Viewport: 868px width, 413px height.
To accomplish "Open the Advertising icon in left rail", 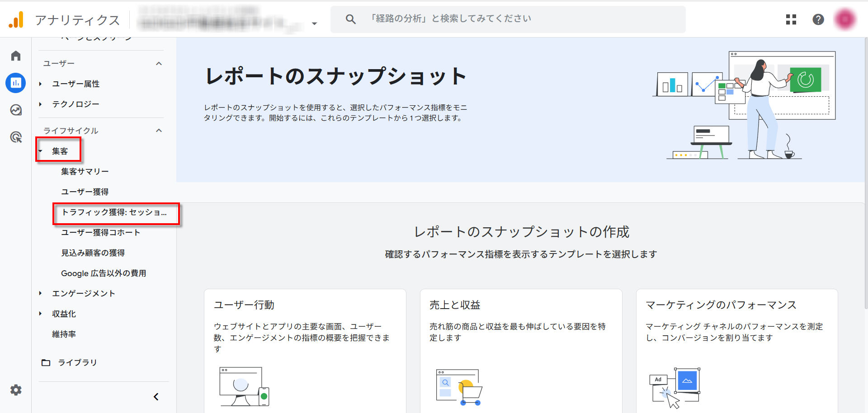I will click(16, 137).
